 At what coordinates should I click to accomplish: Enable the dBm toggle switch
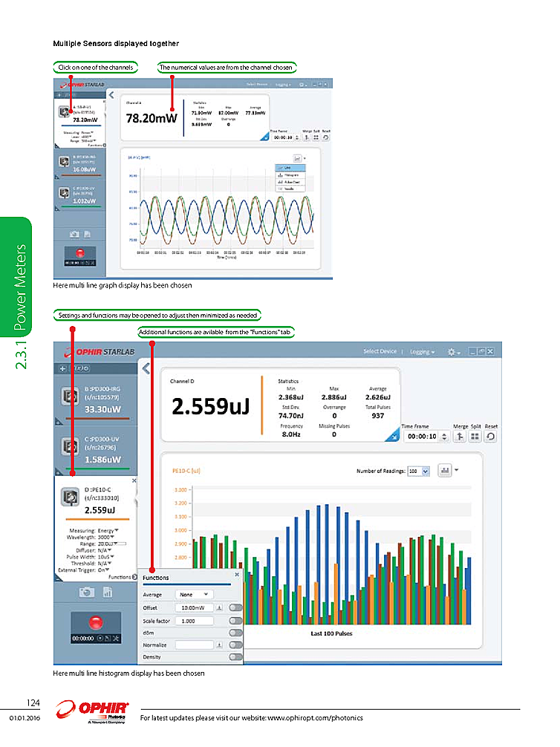pyautogui.click(x=235, y=633)
